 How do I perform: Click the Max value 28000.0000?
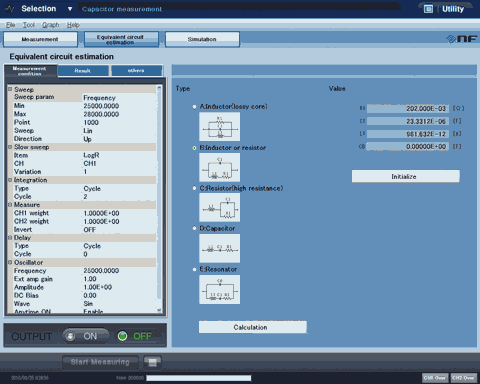[101, 114]
